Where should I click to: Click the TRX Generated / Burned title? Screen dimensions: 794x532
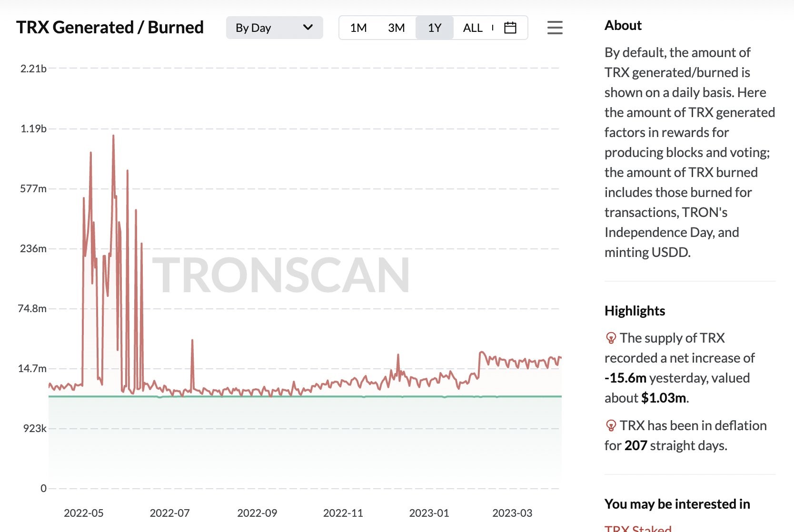pos(110,27)
